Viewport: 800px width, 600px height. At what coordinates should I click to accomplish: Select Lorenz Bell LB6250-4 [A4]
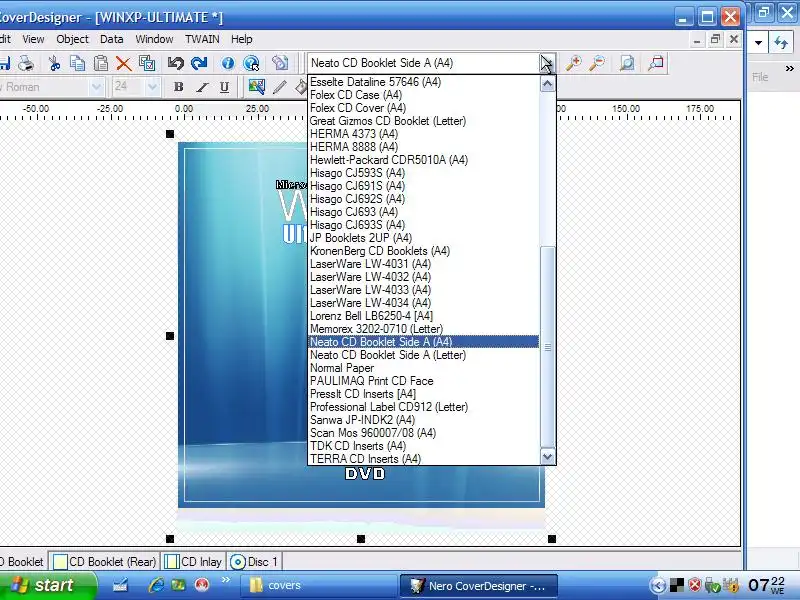click(x=371, y=316)
